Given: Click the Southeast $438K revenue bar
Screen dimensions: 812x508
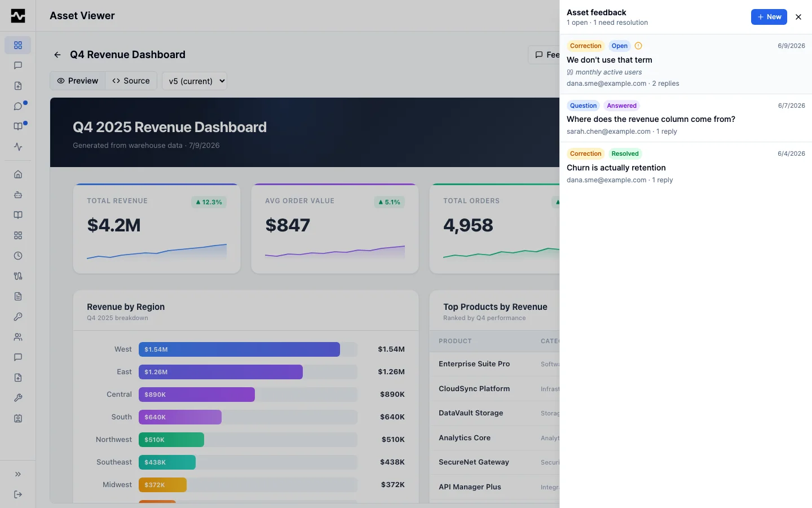Looking at the screenshot, I should point(167,462).
